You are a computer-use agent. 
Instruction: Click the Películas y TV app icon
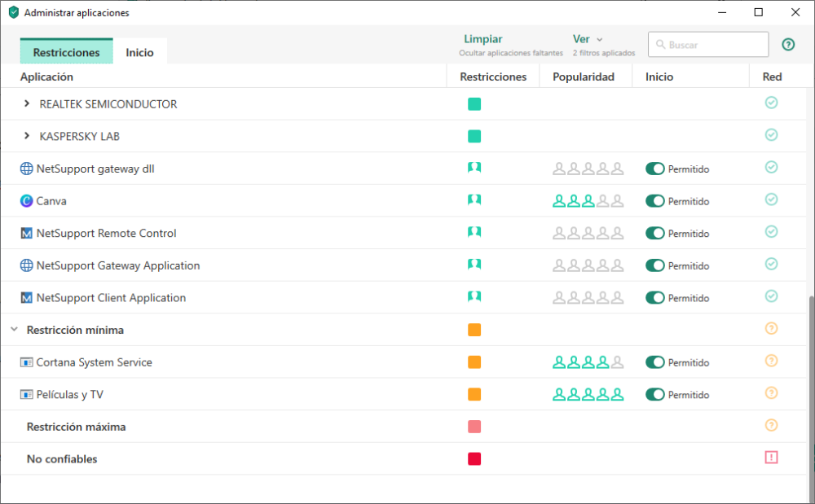pyautogui.click(x=27, y=395)
